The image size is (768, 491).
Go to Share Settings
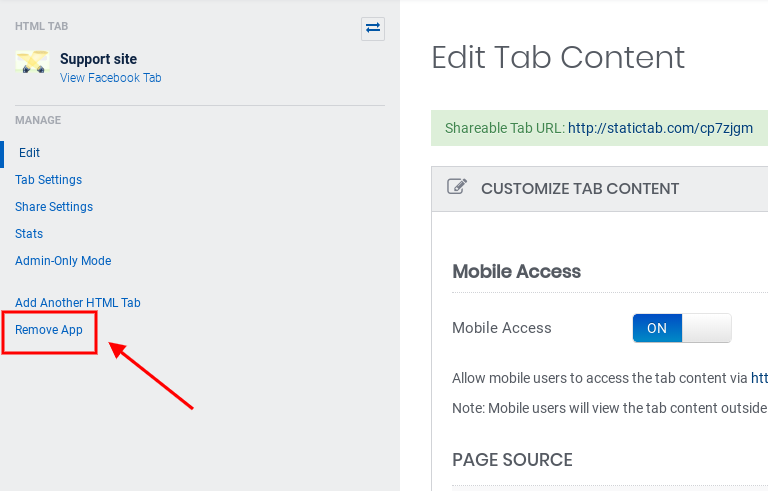click(54, 207)
